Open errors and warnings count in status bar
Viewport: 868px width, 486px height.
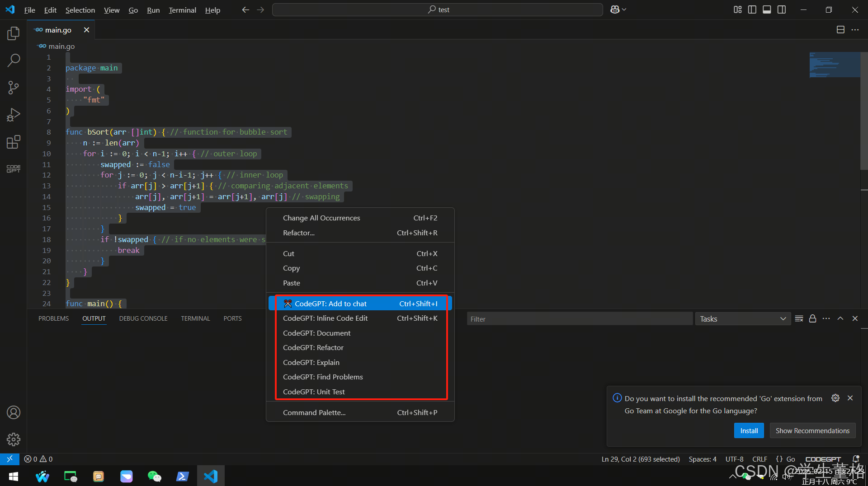[38, 459]
